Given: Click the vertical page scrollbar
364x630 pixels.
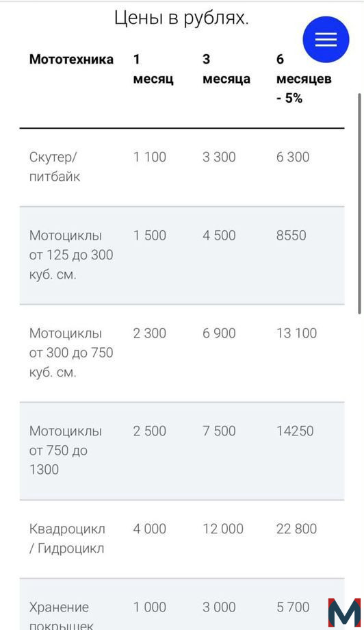Looking at the screenshot, I should pos(360,203).
